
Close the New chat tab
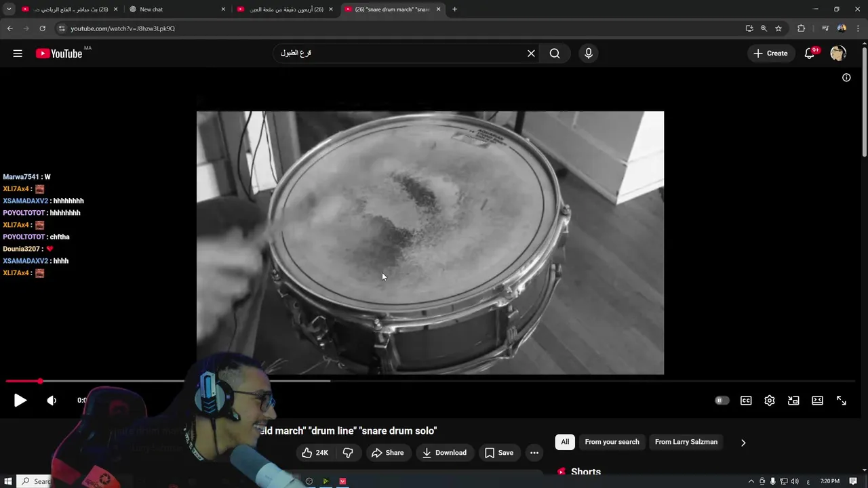pos(223,9)
